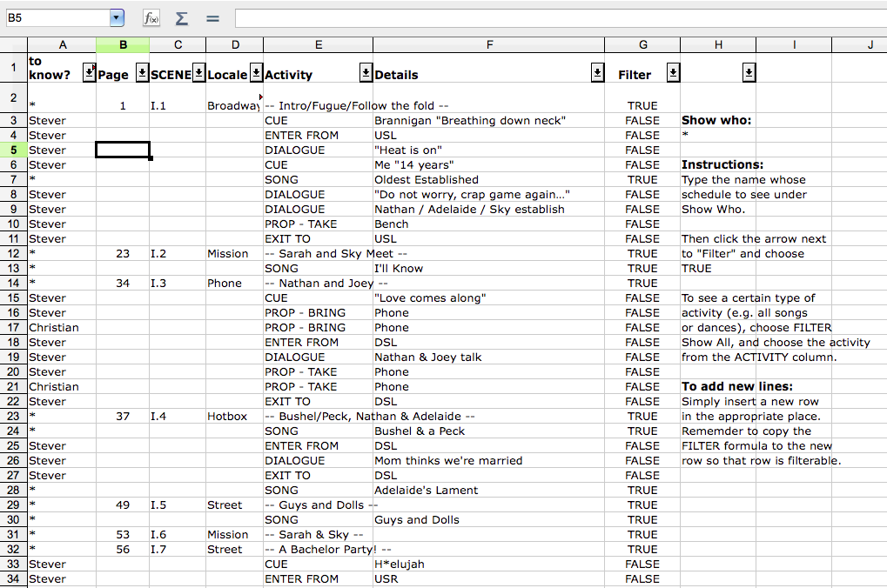Click the equals Function icon
Screen dimensions: 887x588
(212, 18)
